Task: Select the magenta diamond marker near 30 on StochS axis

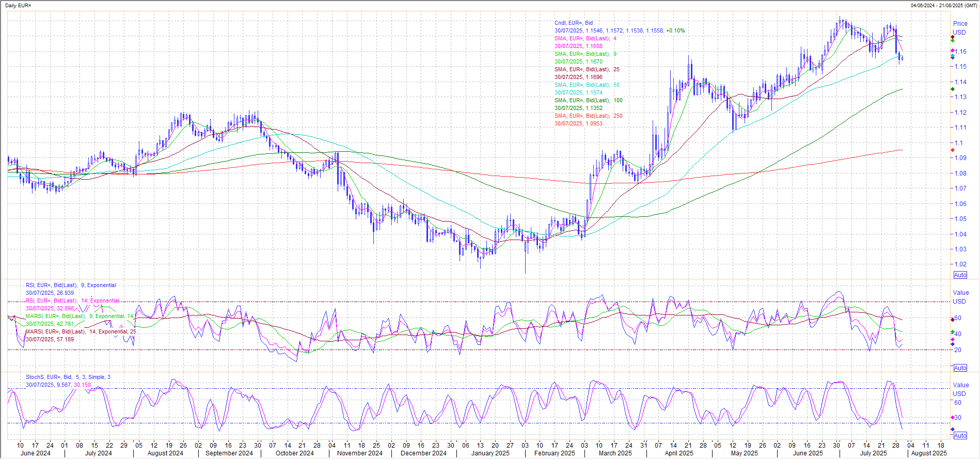Action: pyautogui.click(x=953, y=418)
